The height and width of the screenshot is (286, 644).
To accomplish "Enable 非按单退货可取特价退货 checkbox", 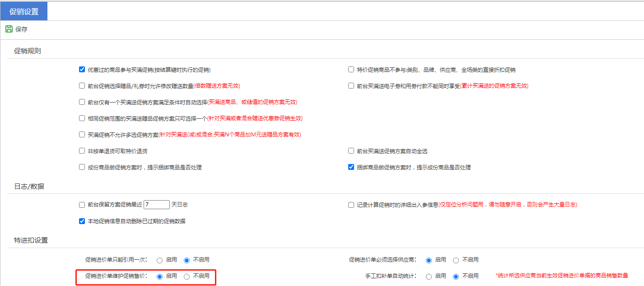I will pyautogui.click(x=82, y=151).
